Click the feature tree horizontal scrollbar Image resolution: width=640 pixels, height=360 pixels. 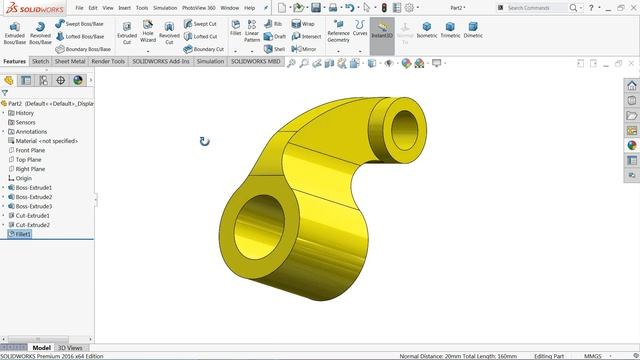point(38,339)
